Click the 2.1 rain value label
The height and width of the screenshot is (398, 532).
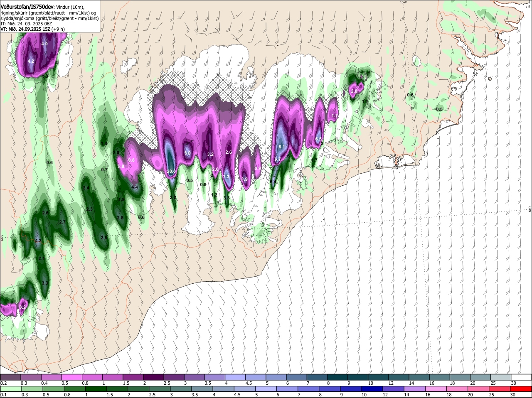click(x=41, y=259)
